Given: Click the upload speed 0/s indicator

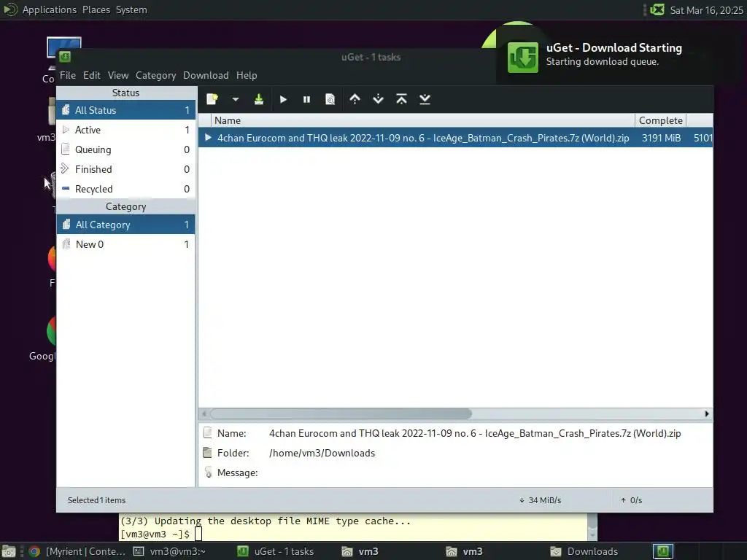Looking at the screenshot, I should (631, 500).
